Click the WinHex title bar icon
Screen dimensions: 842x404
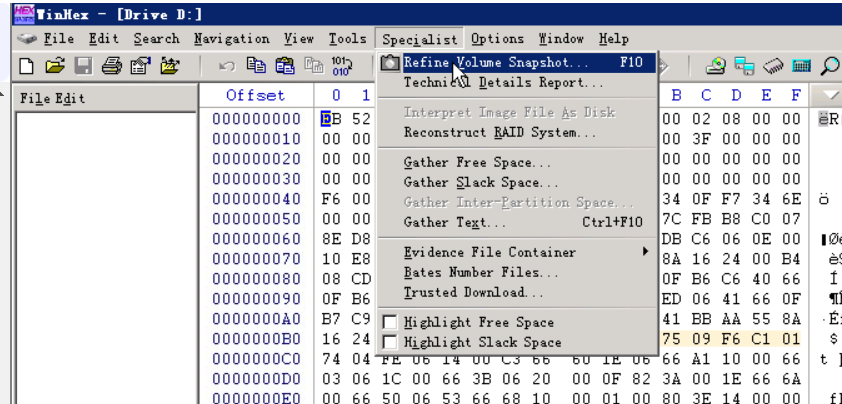[24, 13]
